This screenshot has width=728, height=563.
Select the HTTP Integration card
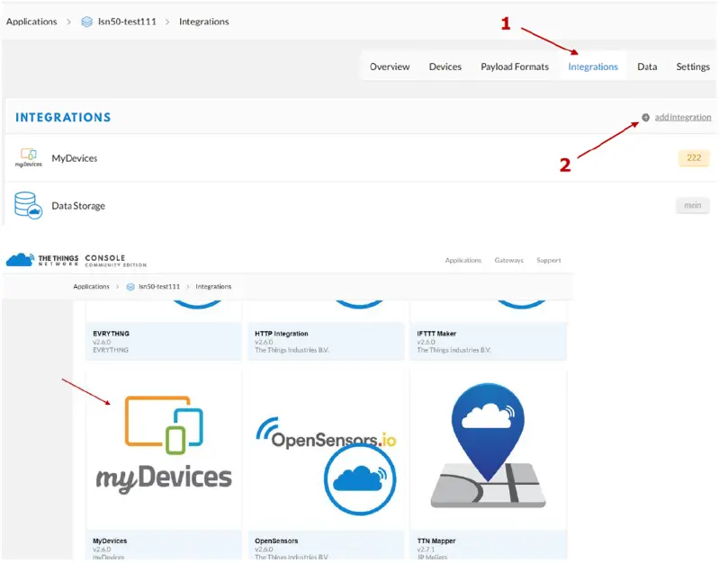pos(326,330)
